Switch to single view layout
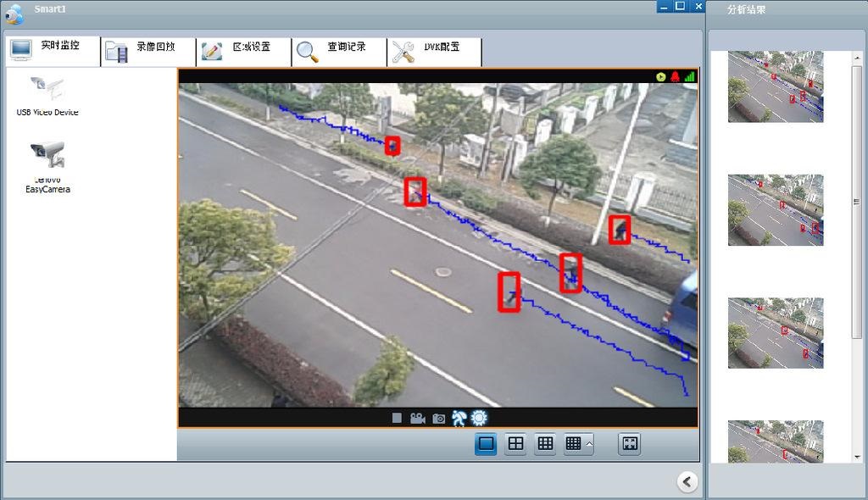The image size is (868, 500). (x=485, y=443)
